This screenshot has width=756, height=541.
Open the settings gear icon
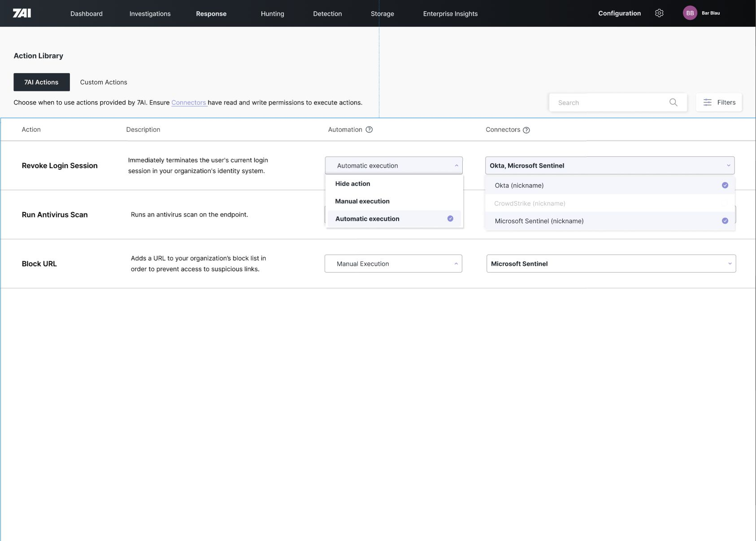coord(659,13)
